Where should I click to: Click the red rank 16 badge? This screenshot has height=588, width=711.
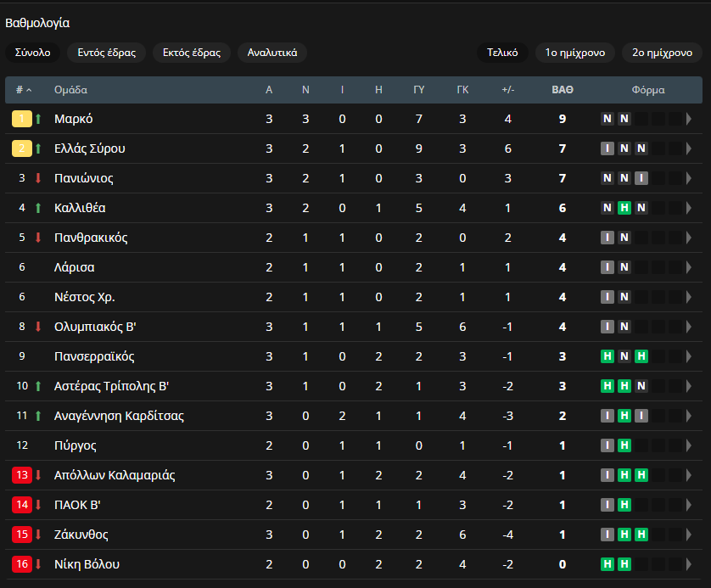point(22,564)
